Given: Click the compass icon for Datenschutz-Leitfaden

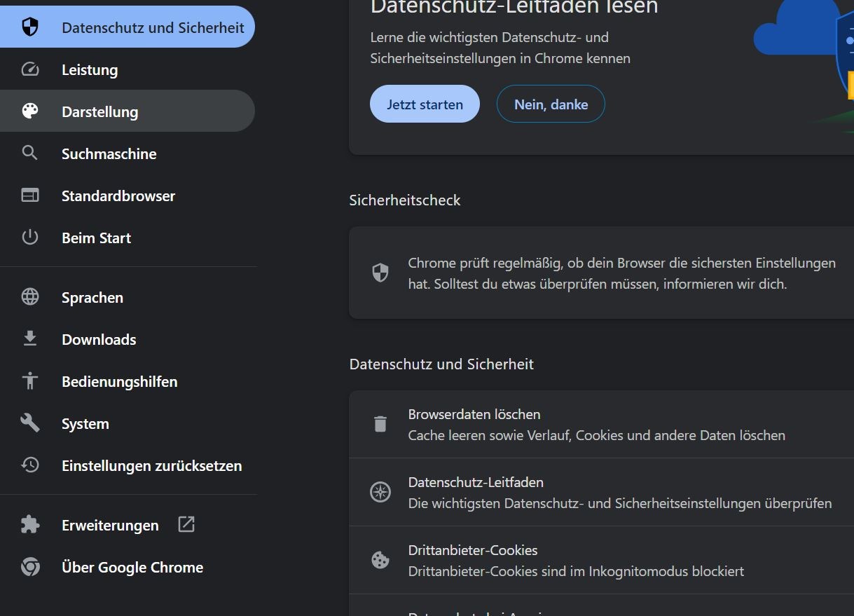Looking at the screenshot, I should pyautogui.click(x=380, y=492).
